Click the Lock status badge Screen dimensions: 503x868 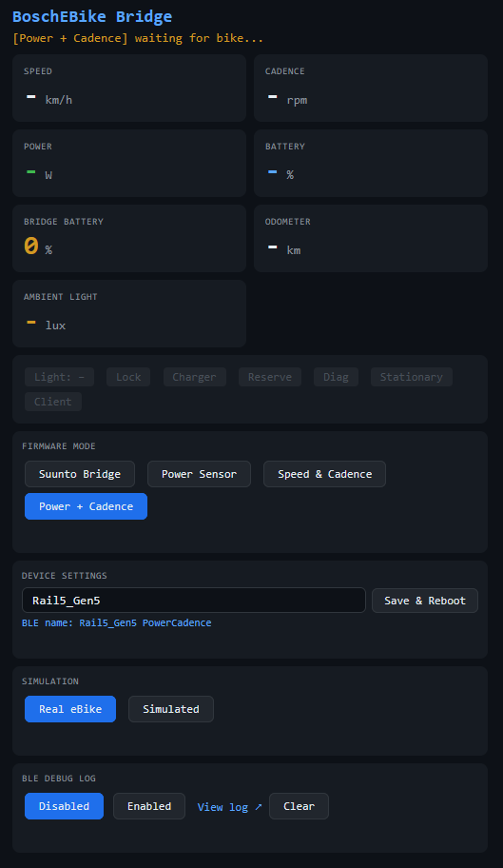tap(128, 377)
